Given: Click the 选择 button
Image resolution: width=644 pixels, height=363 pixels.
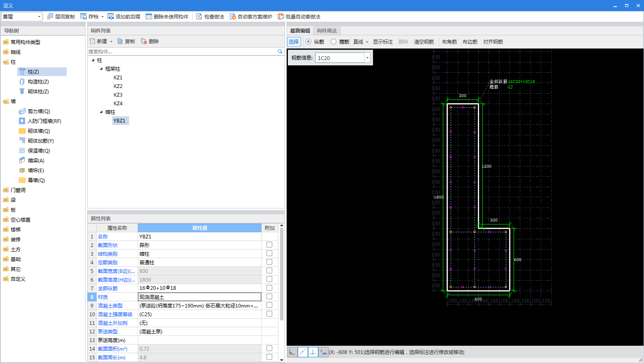Looking at the screenshot, I should (294, 42).
